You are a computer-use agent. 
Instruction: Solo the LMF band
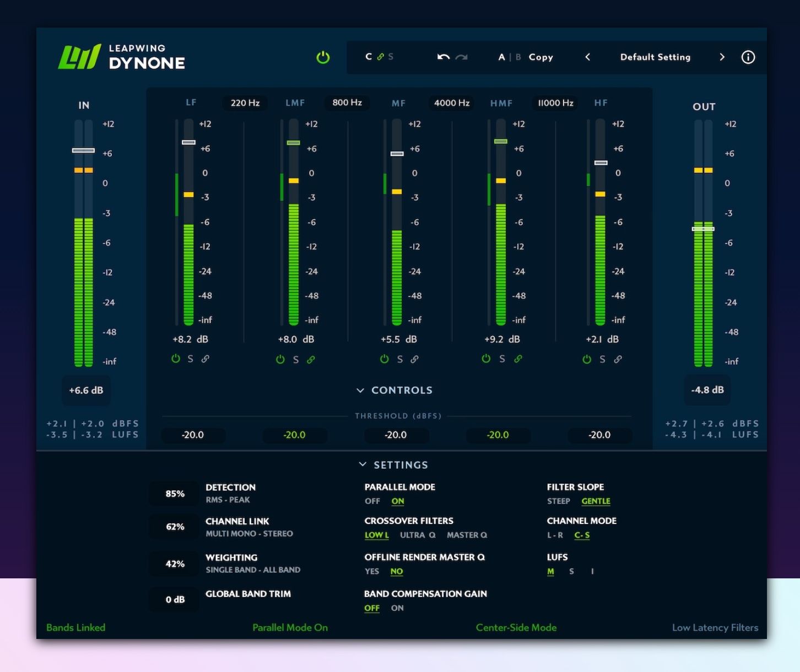click(x=296, y=359)
